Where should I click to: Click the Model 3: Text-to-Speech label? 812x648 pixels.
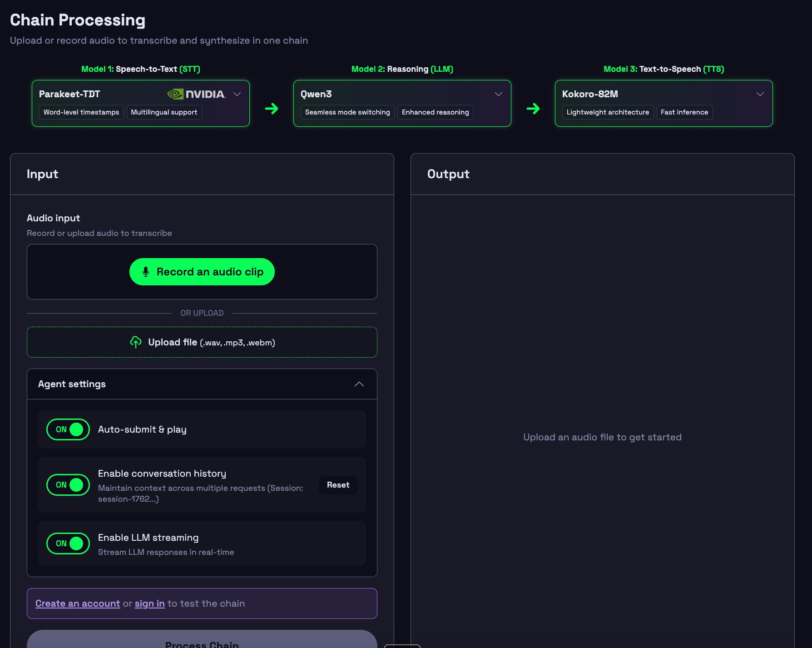coord(664,69)
